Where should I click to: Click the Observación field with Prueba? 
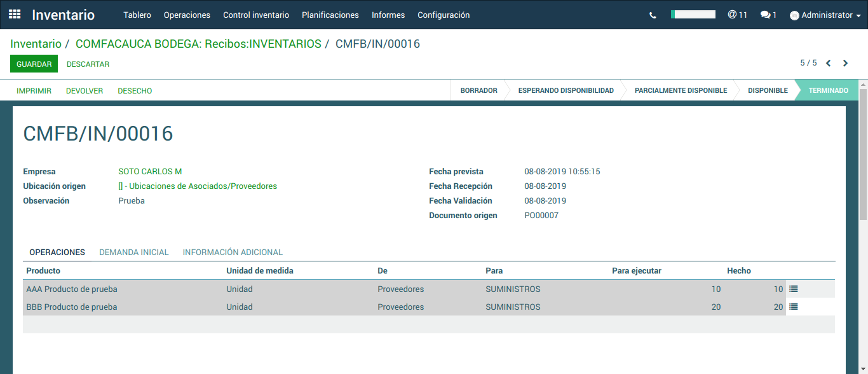[x=132, y=201]
